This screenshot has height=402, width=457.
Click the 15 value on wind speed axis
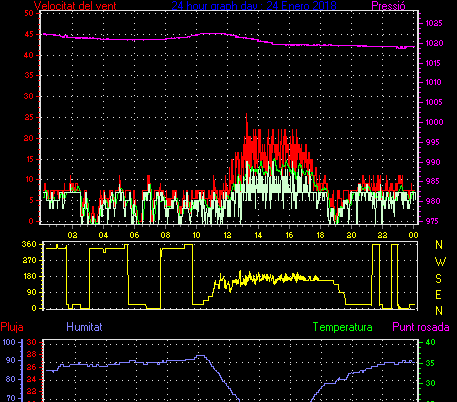(x=30, y=159)
